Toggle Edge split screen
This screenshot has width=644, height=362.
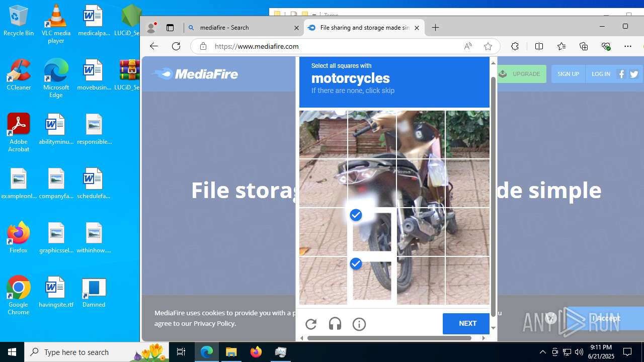tap(539, 46)
